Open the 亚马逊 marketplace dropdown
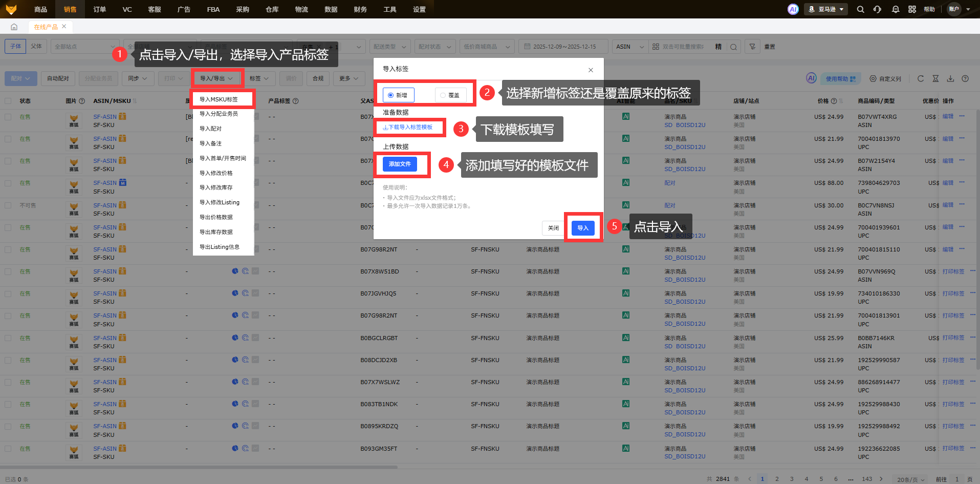Viewport: 980px width, 484px height. click(x=826, y=9)
